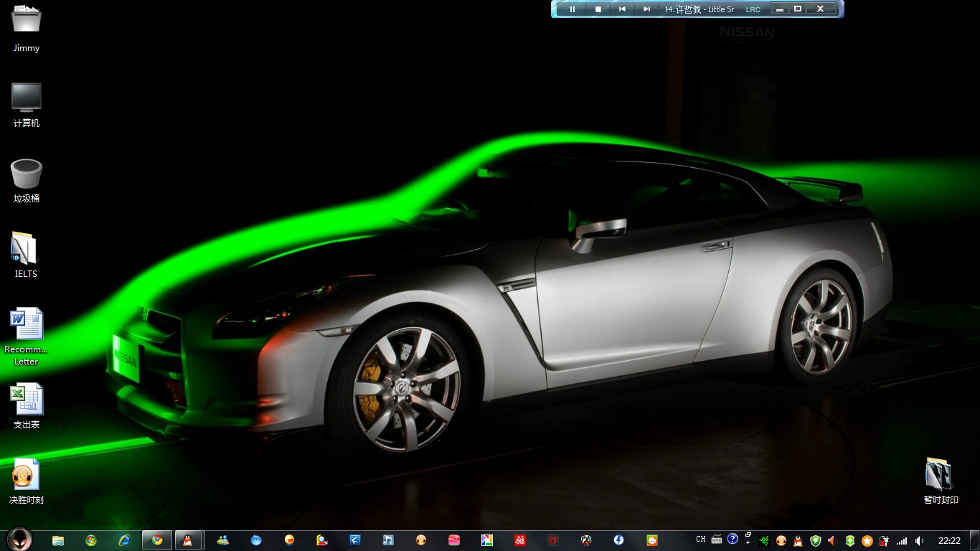
Task: Switch to the Chrome taskbar window
Action: click(157, 540)
